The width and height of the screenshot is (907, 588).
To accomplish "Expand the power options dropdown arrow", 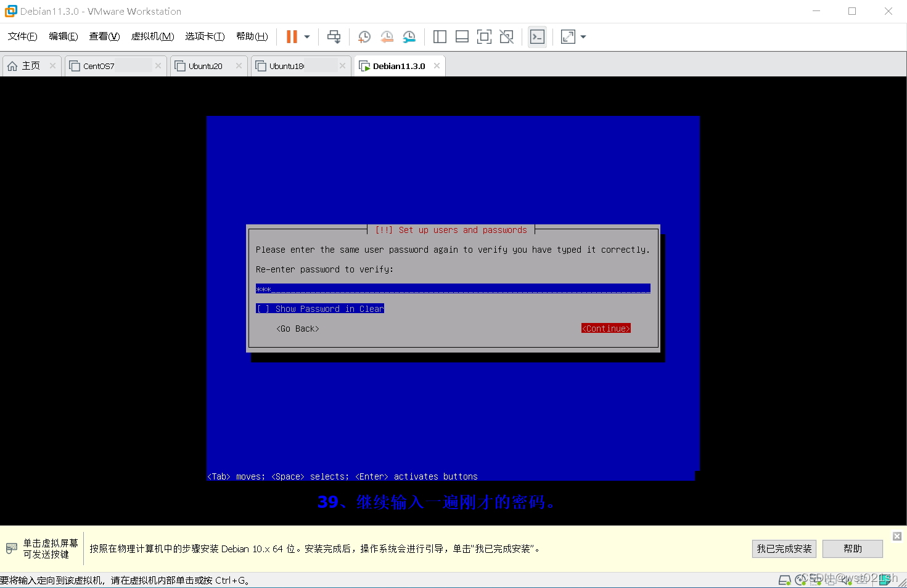I will (x=307, y=37).
